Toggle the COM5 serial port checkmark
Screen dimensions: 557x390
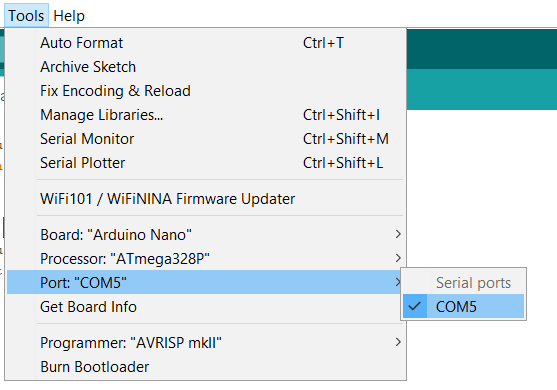tap(463, 307)
